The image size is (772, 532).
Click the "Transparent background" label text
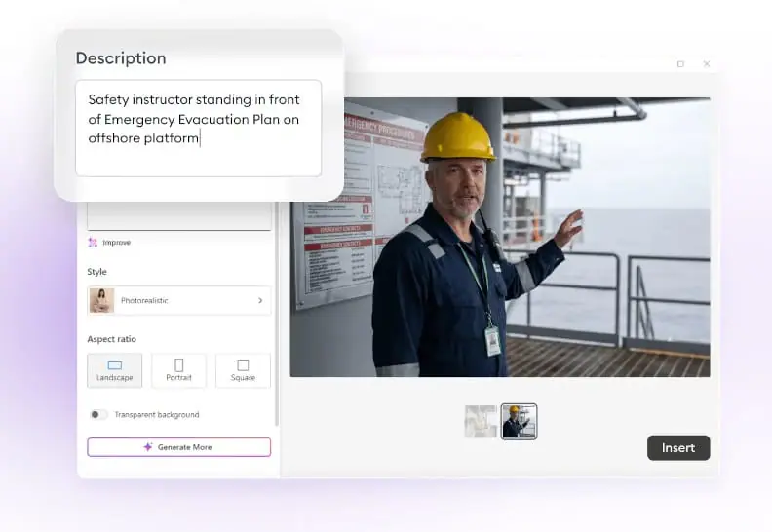coord(157,415)
